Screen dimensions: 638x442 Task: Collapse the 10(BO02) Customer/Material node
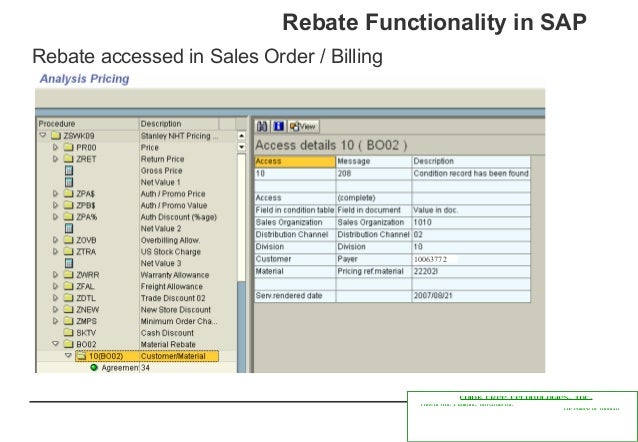[x=68, y=356]
